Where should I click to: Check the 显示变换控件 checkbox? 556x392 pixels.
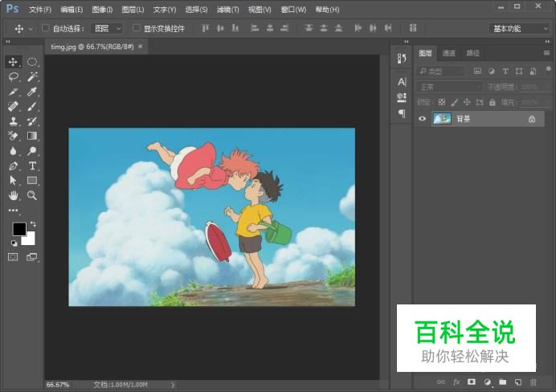(136, 28)
